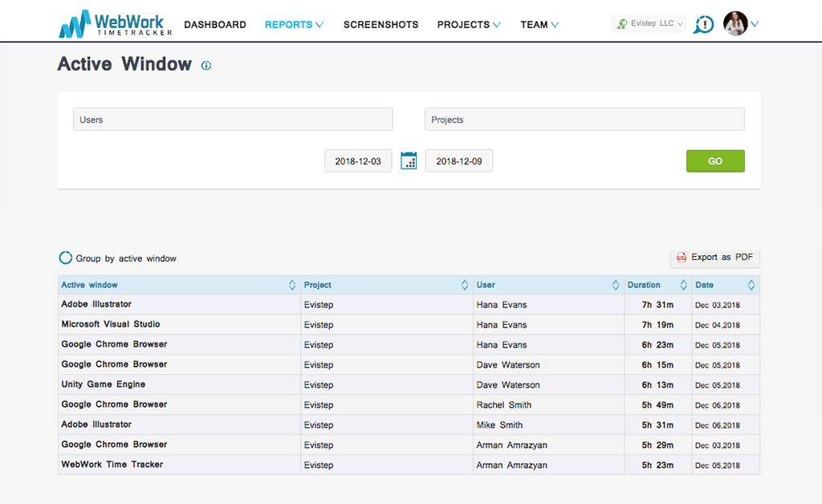Viewport: 822px width, 504px height.
Task: Expand the Team navigation menu
Action: point(539,25)
